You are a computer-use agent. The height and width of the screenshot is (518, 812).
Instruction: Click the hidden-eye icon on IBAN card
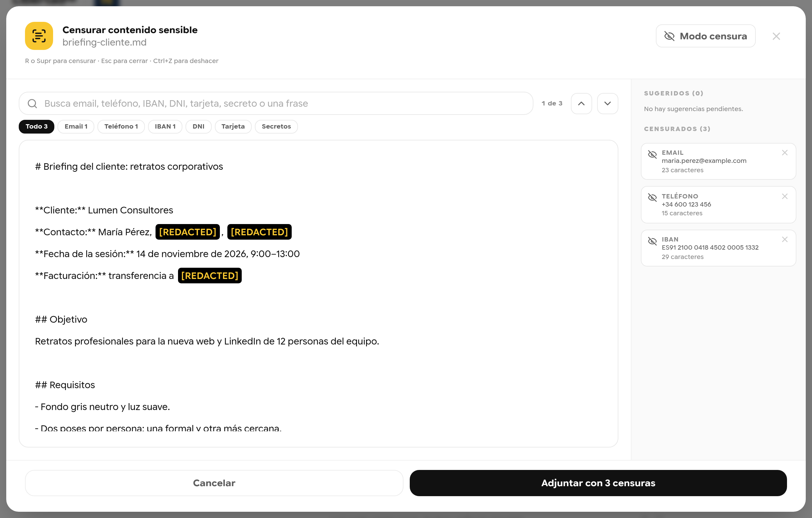pyautogui.click(x=652, y=241)
